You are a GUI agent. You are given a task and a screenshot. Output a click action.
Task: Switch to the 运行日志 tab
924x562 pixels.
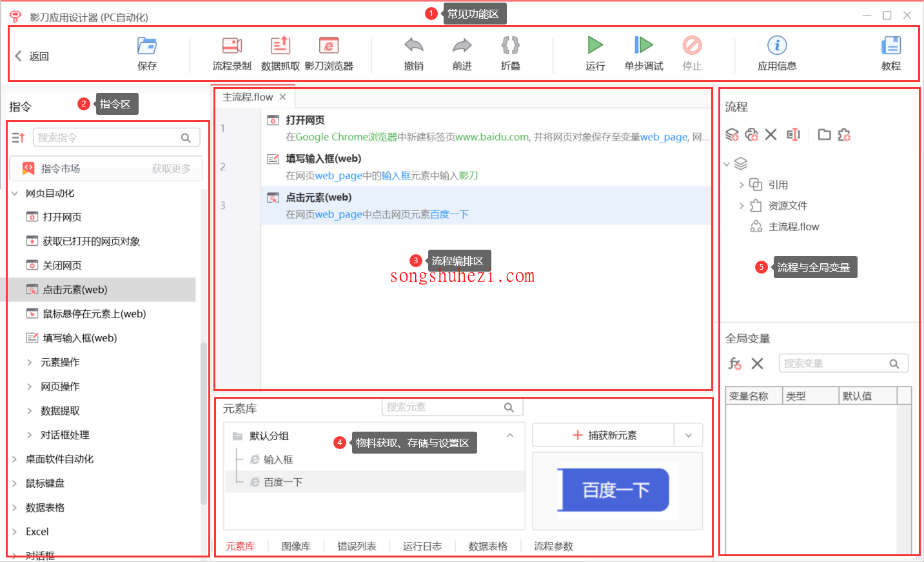tap(422, 546)
